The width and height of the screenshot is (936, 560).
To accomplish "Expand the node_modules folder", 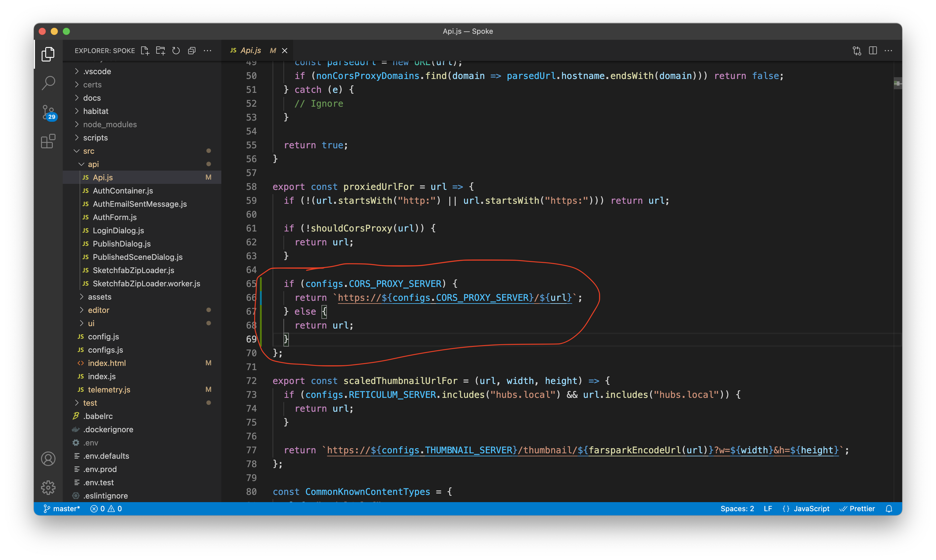I will [142, 124].
